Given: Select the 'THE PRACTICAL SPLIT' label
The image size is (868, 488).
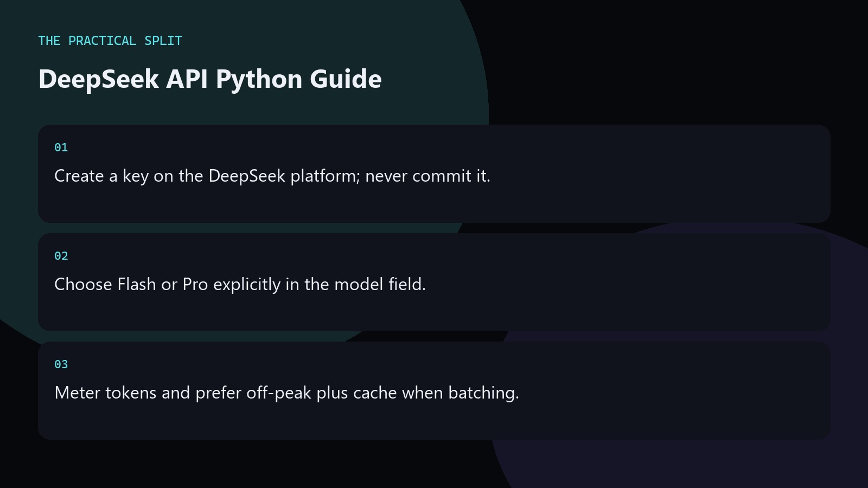Looking at the screenshot, I should pos(110,41).
